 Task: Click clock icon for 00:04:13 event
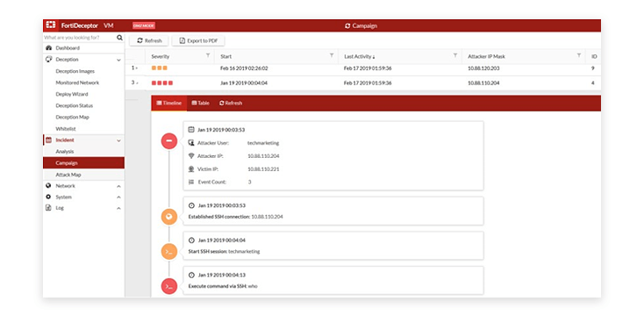pos(191,275)
